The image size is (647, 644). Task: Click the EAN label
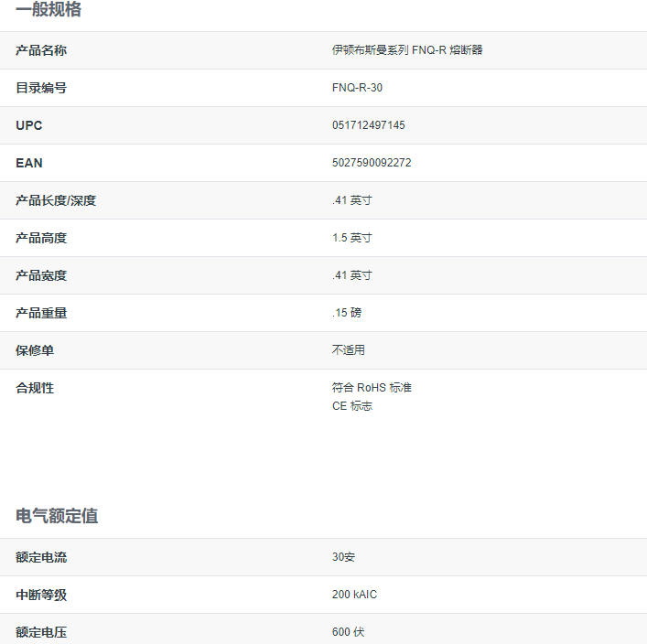point(29,163)
